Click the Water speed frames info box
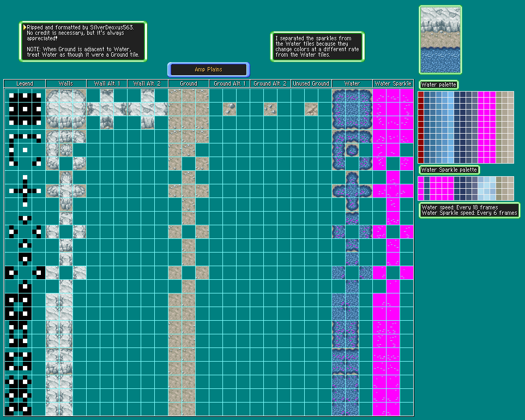This screenshot has height=420, width=525. click(x=469, y=211)
